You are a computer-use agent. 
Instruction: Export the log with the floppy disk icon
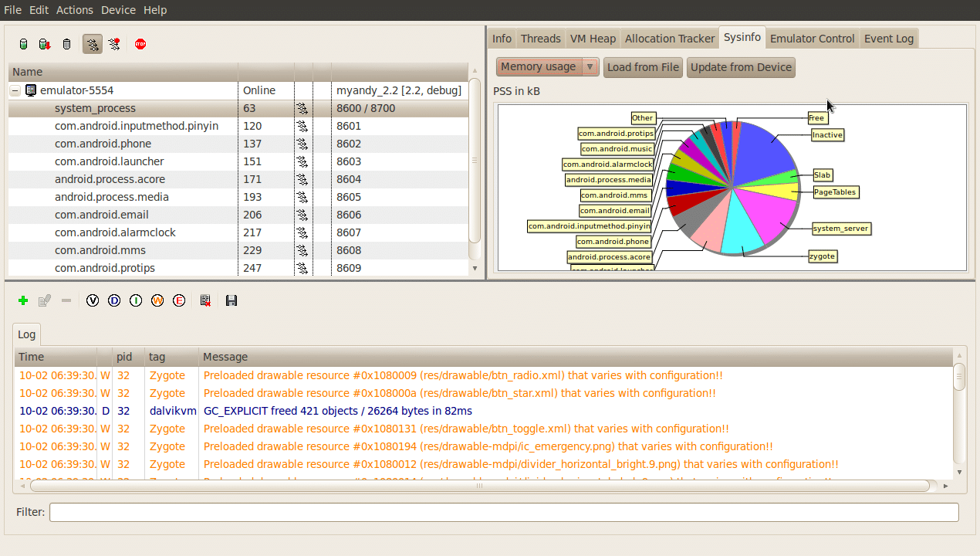[231, 300]
